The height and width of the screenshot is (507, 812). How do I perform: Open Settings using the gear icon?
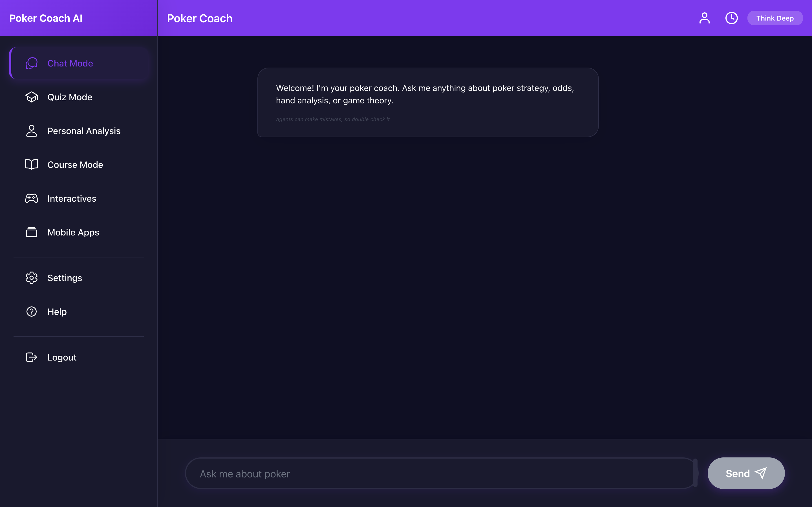(x=31, y=278)
